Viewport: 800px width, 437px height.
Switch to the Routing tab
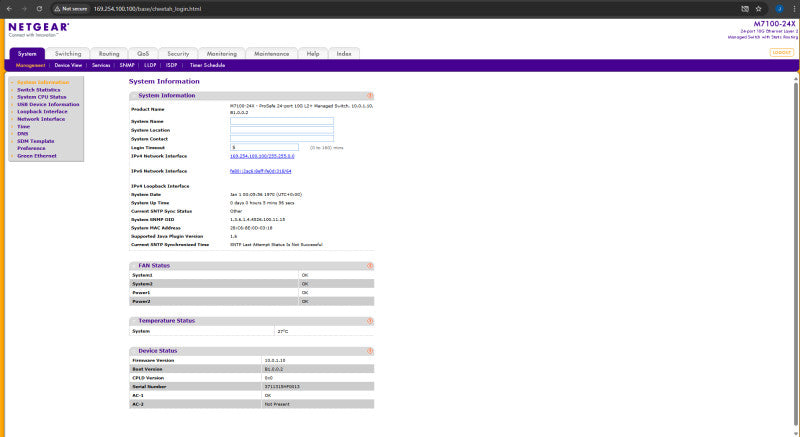point(109,54)
